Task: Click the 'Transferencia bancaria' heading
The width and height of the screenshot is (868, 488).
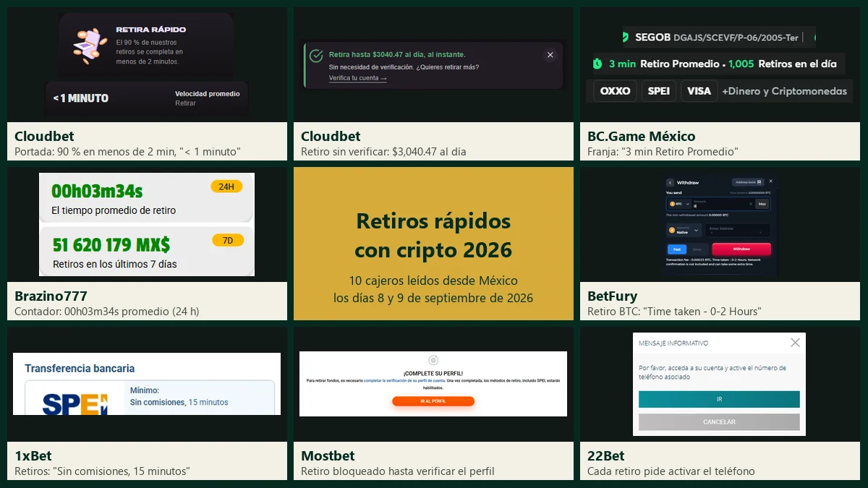Action: pos(80,368)
